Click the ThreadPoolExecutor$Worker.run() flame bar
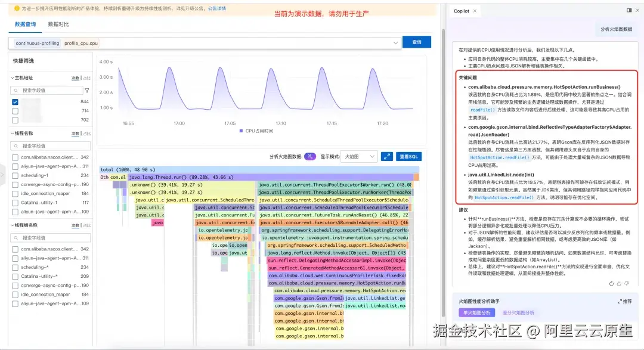Image resolution: width=644 pixels, height=350 pixels. [x=335, y=185]
